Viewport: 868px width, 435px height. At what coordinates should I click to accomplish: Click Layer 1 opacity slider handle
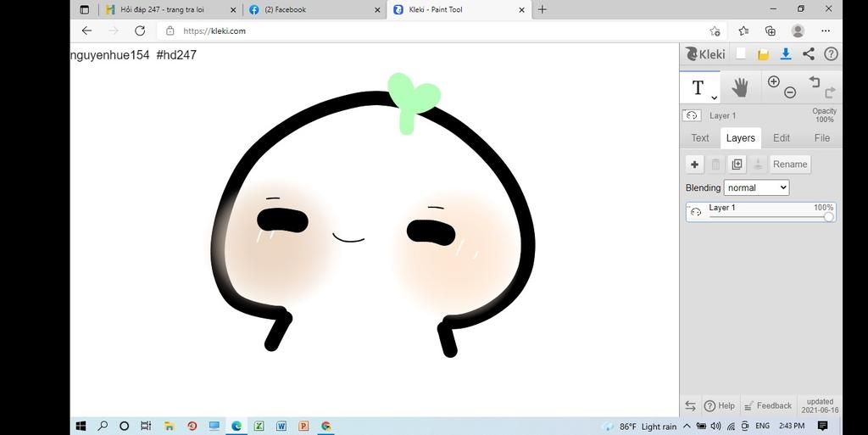point(829,217)
